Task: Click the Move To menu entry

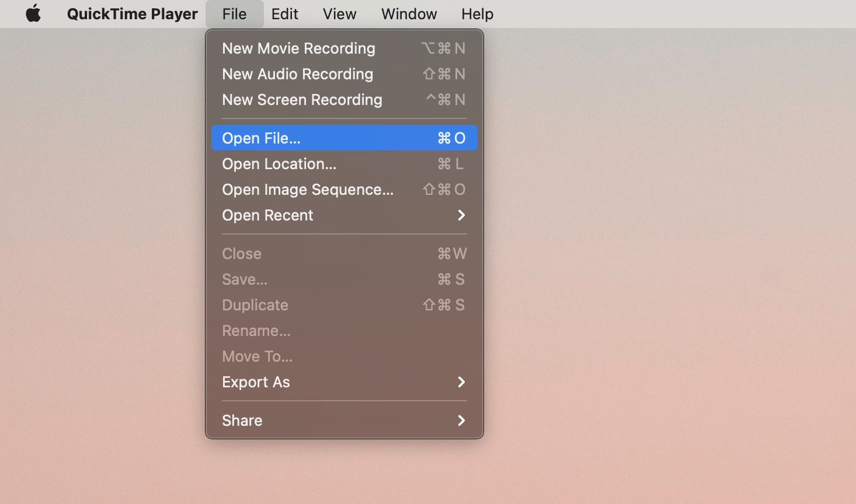Action: [257, 356]
